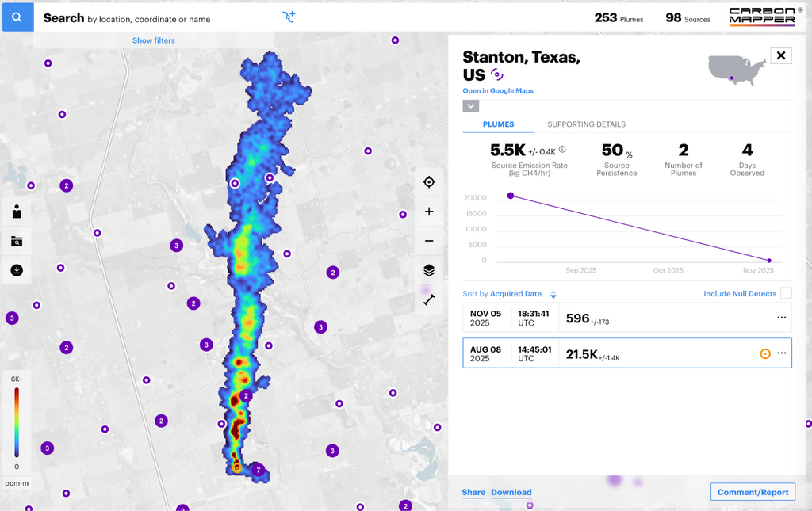Viewport: 812px width, 511px height.
Task: Click the add-plume icon in the search bar
Action: 289,17
